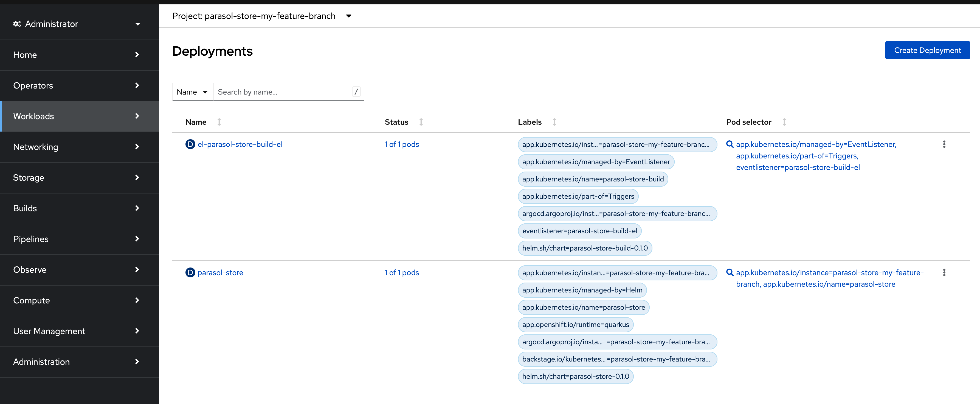Click the Create Deployment button
The width and height of the screenshot is (980, 404).
927,50
